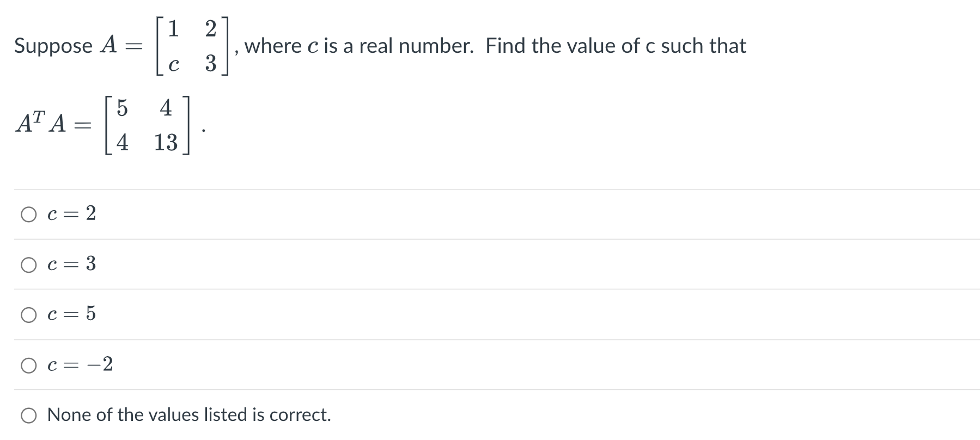980x440 pixels.
Task: Click the 'None of the values listed' text
Action: pos(189,415)
